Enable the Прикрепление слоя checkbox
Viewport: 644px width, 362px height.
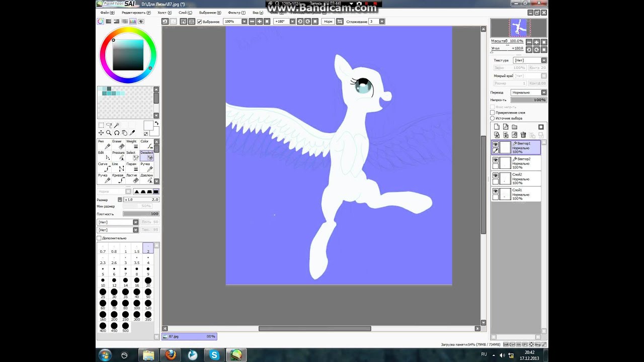(x=493, y=113)
